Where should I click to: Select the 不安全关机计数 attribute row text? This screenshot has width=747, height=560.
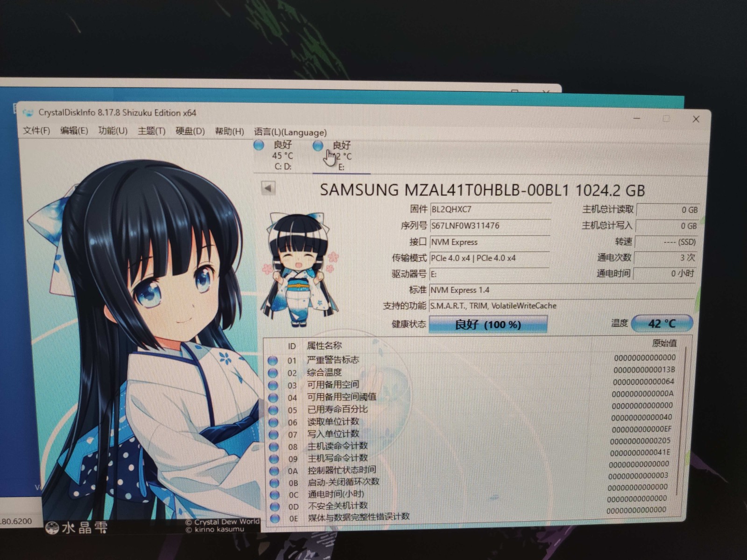pyautogui.click(x=338, y=505)
